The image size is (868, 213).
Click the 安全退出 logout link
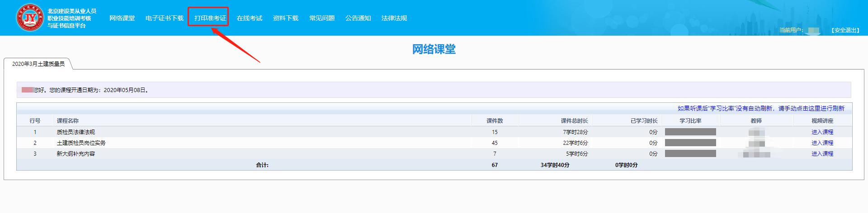pos(845,30)
